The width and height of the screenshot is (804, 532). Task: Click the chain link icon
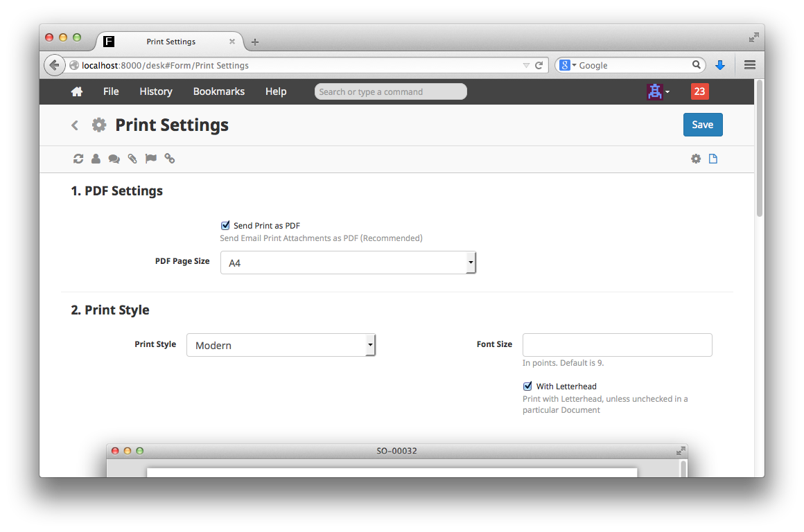tap(170, 159)
